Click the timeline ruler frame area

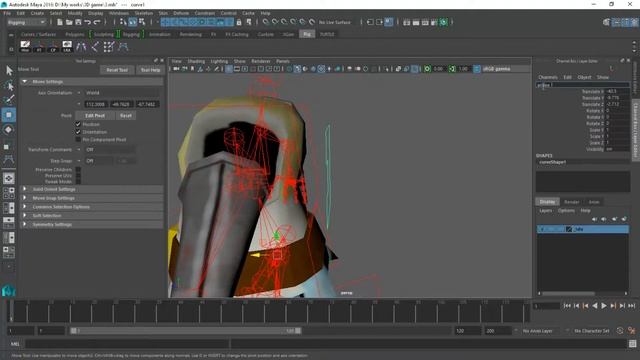[269, 311]
